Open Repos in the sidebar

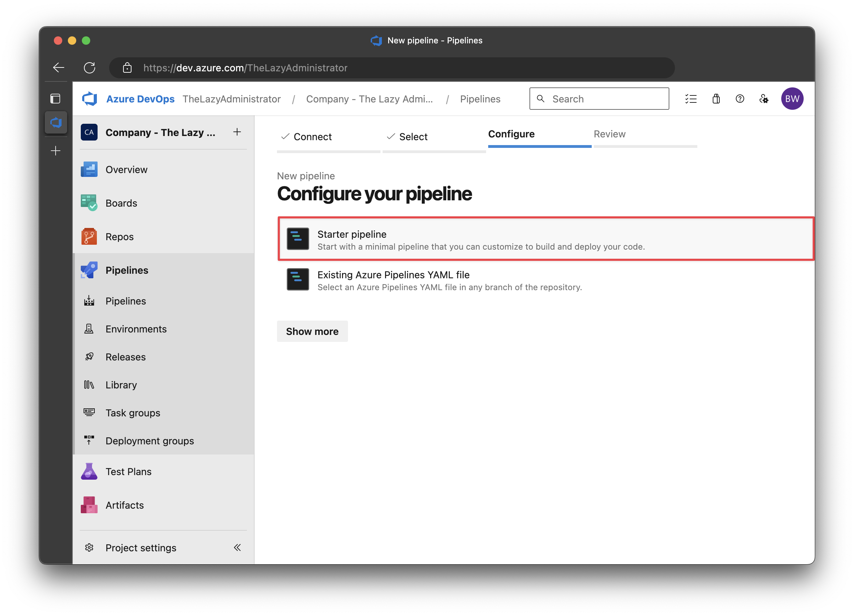coord(164,236)
